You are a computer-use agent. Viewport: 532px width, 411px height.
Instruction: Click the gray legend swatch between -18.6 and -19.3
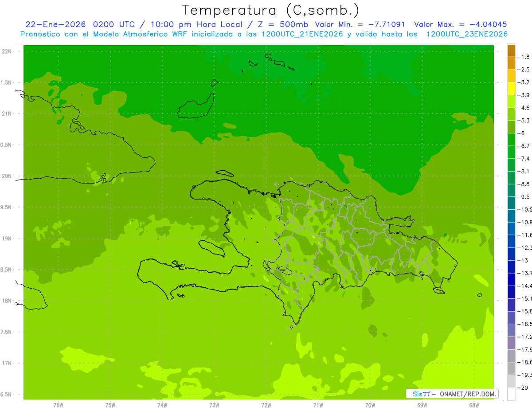point(511,368)
